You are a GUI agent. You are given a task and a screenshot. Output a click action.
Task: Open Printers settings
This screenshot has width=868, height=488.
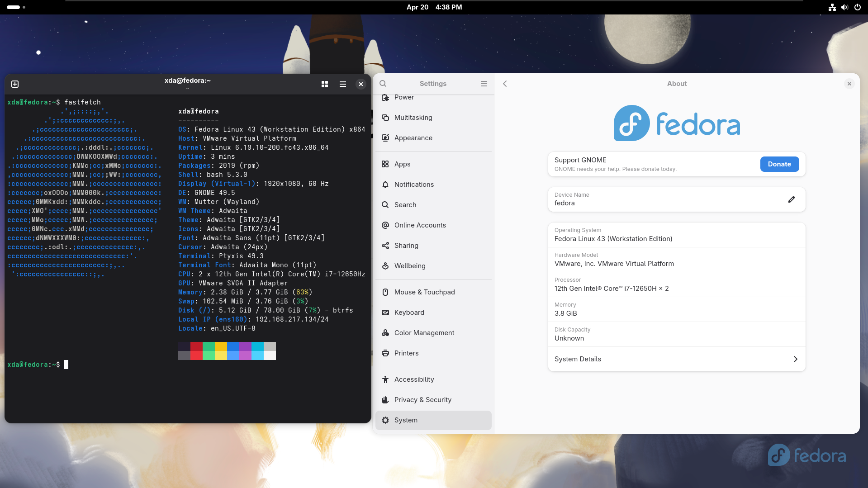coord(433,353)
